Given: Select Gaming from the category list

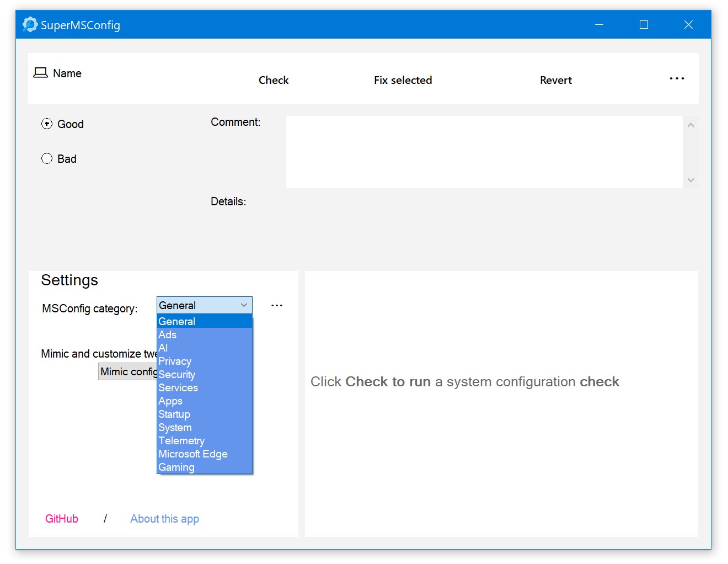Looking at the screenshot, I should point(176,467).
